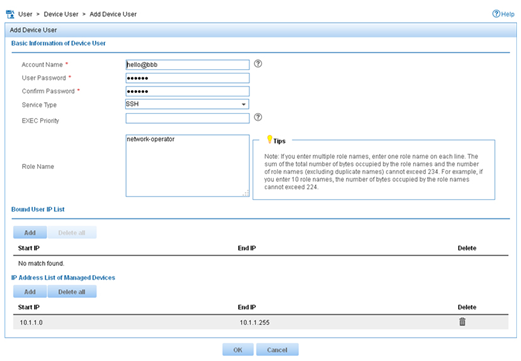Screen dimensions: 521x361
Task: Cancel adding the device user
Action: (x=277, y=350)
